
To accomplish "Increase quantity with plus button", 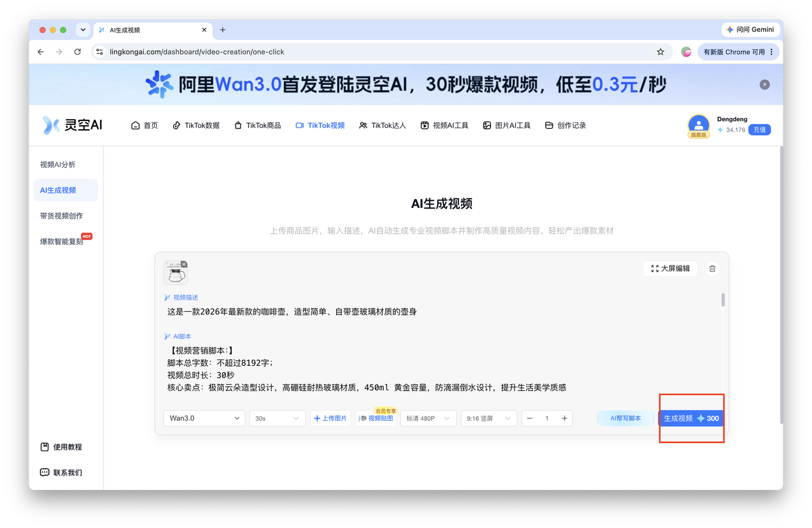I will pyautogui.click(x=565, y=418).
